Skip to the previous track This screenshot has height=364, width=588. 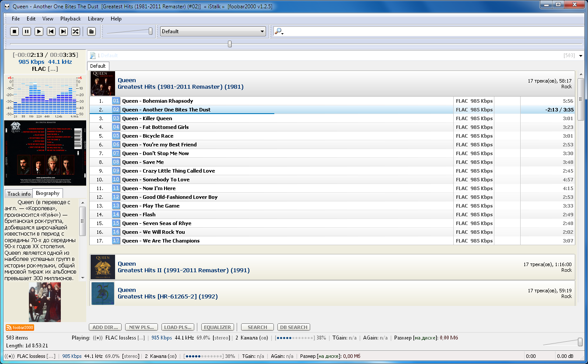(x=51, y=31)
